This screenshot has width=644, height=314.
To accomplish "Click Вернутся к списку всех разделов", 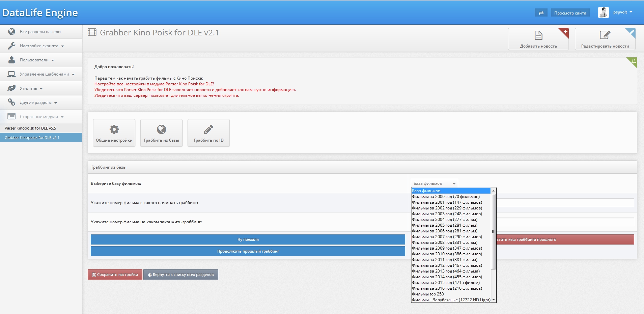I will (x=181, y=275).
